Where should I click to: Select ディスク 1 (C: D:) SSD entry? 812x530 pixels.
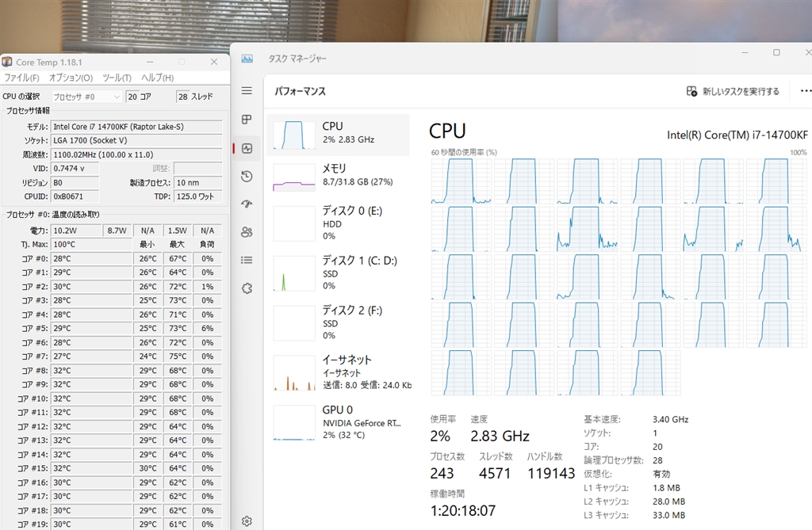coord(338,273)
